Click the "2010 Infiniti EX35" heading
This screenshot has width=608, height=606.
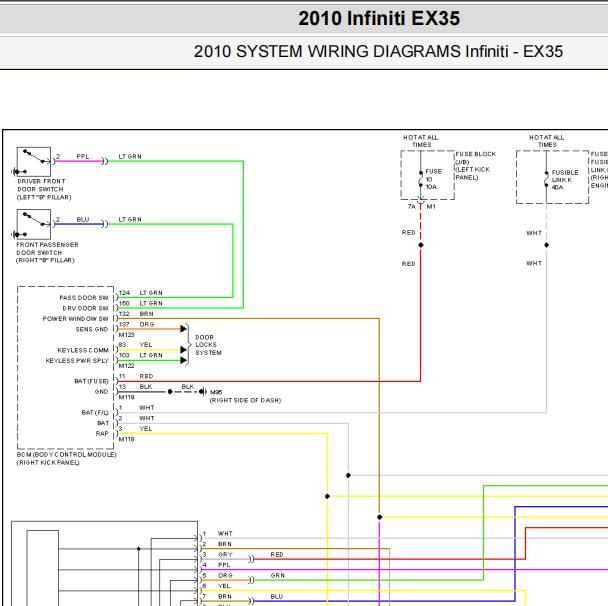coord(379,18)
